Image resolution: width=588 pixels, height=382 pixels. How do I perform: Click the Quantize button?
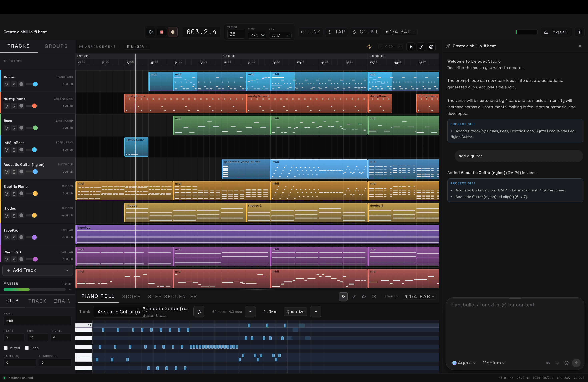pos(295,312)
